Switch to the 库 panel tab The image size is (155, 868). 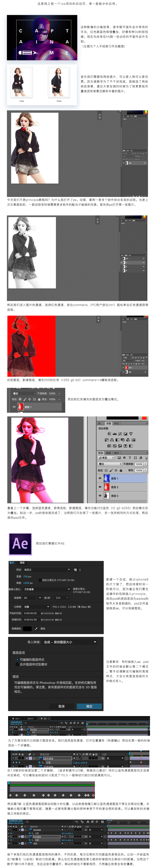point(99,424)
